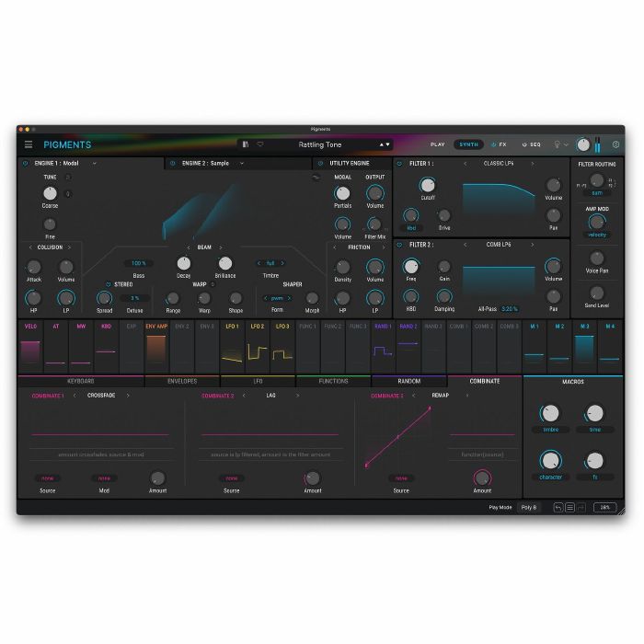
Task: Switch to the Combinate tab
Action: [x=485, y=381]
